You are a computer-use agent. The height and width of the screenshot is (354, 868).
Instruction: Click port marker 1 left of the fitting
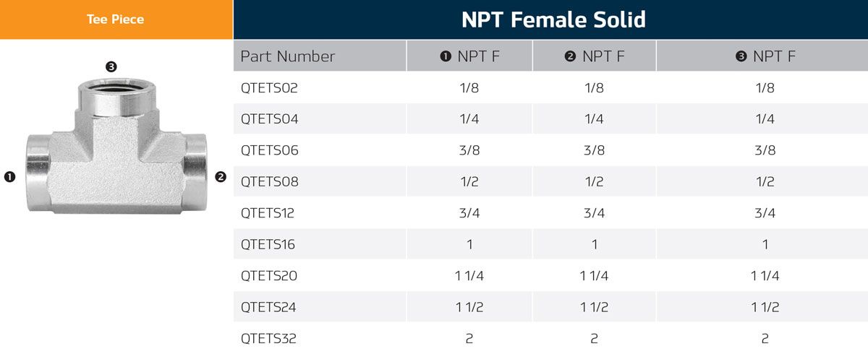point(10,176)
